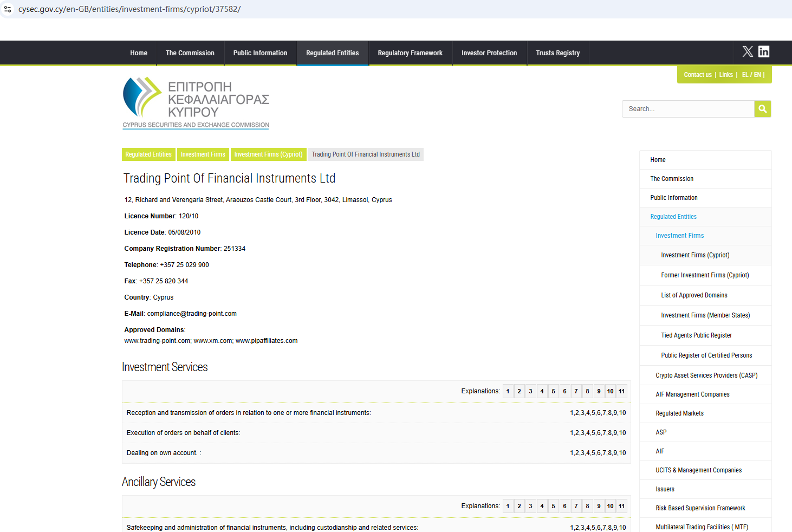Open the LinkedIn social icon
This screenshot has width=792, height=532.
[764, 51]
